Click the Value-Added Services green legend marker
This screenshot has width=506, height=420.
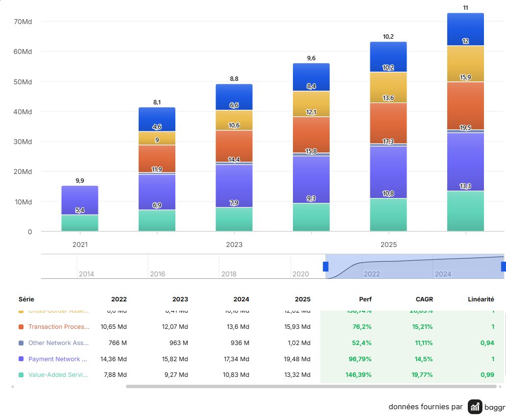(x=21, y=375)
